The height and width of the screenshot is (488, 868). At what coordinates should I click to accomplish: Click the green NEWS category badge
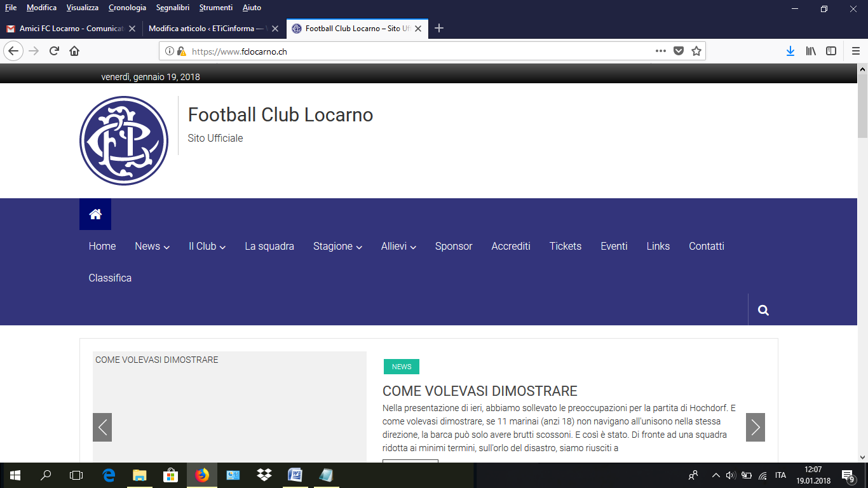click(x=402, y=367)
